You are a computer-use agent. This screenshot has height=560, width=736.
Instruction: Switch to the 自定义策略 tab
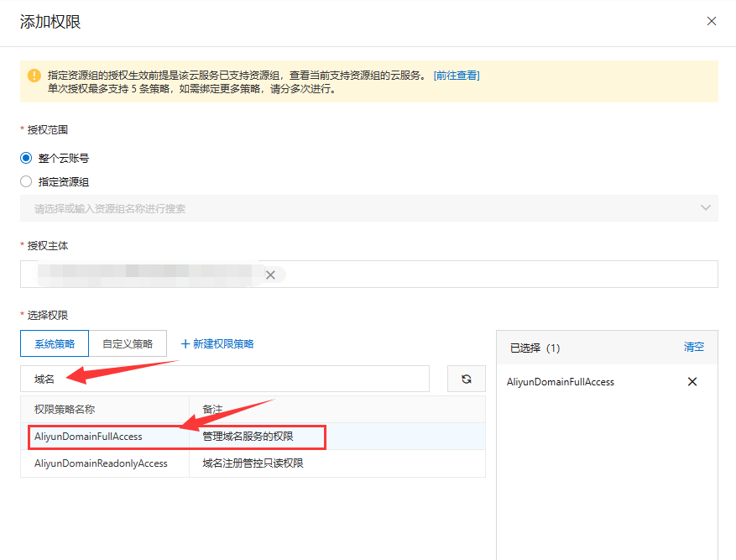click(x=128, y=343)
